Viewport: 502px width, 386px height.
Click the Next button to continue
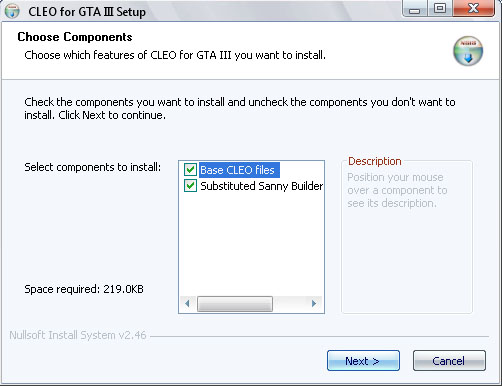click(363, 361)
